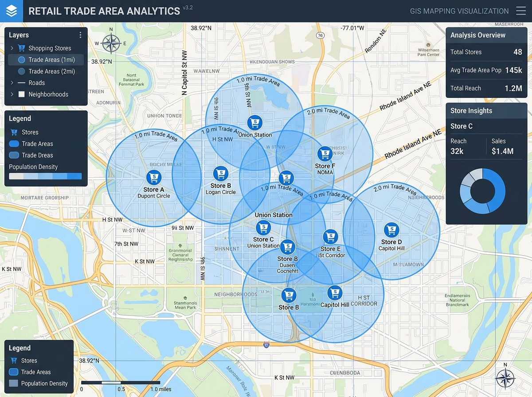
Task: Select the Store C Union Station marker
Action: pos(263,228)
